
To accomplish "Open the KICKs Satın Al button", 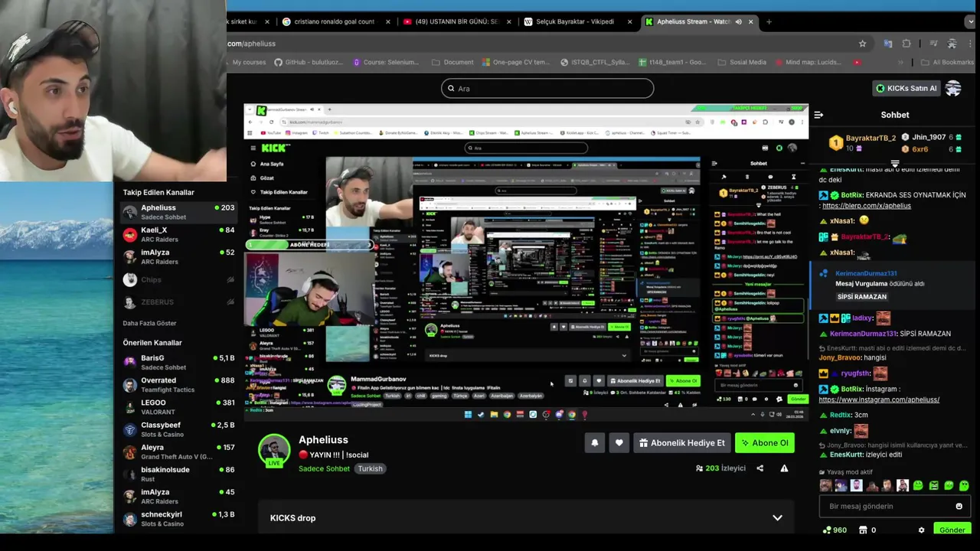I will pyautogui.click(x=906, y=88).
